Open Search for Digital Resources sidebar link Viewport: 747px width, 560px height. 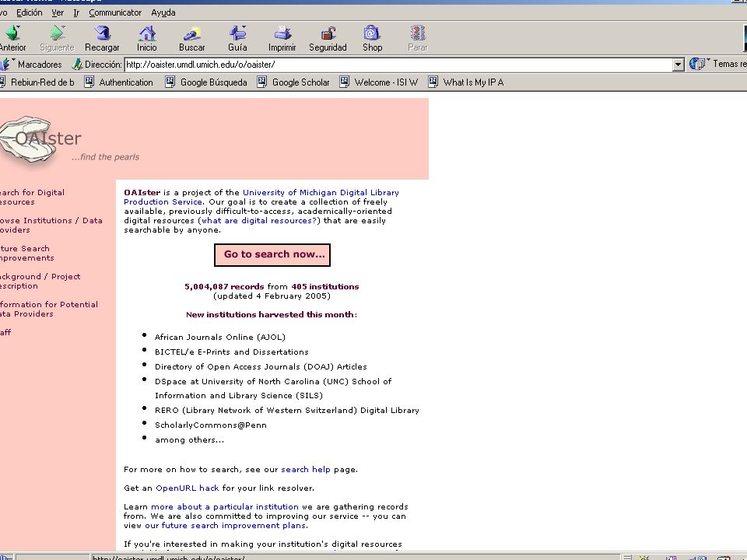32,197
